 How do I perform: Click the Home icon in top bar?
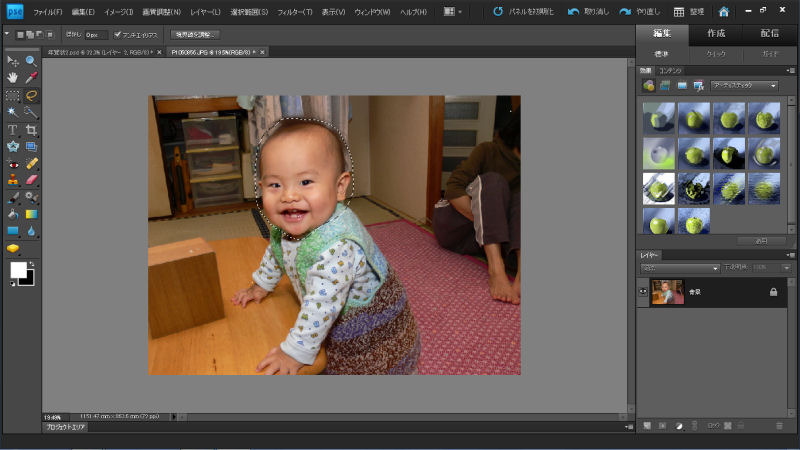724,11
